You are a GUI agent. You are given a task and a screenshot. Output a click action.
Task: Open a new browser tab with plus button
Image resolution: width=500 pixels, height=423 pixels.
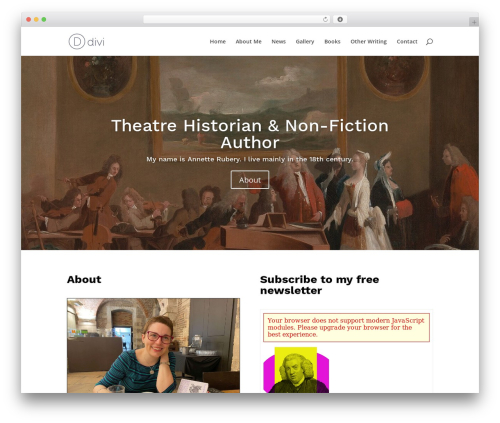[x=474, y=22]
